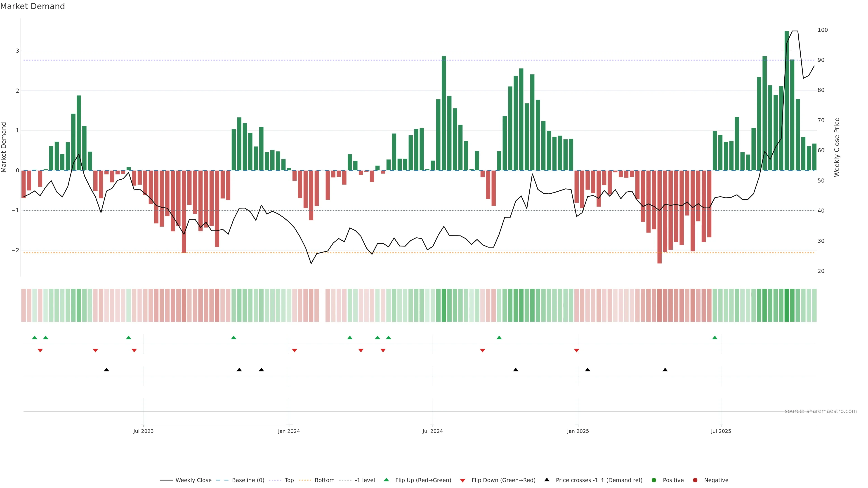Click the darkest green heatmap strip cell
Viewport: 868px width, 488px height.
(x=787, y=305)
